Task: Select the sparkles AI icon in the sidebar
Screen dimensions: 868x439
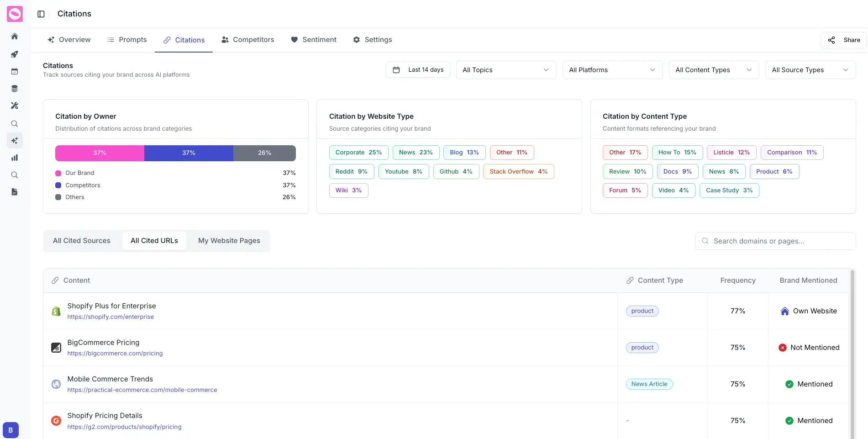Action: (15, 140)
